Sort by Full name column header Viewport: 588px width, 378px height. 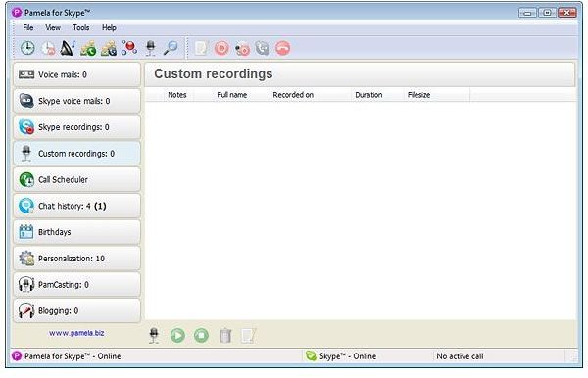pyautogui.click(x=231, y=95)
